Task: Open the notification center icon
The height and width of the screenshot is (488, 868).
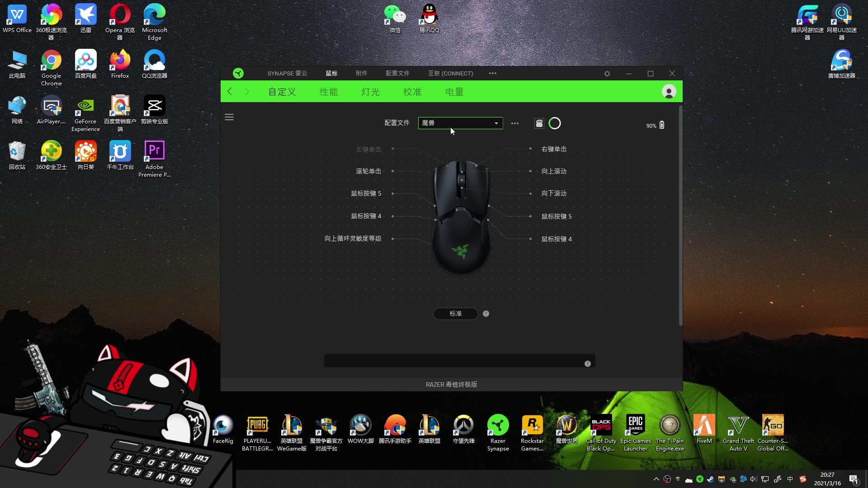Action: (x=854, y=479)
